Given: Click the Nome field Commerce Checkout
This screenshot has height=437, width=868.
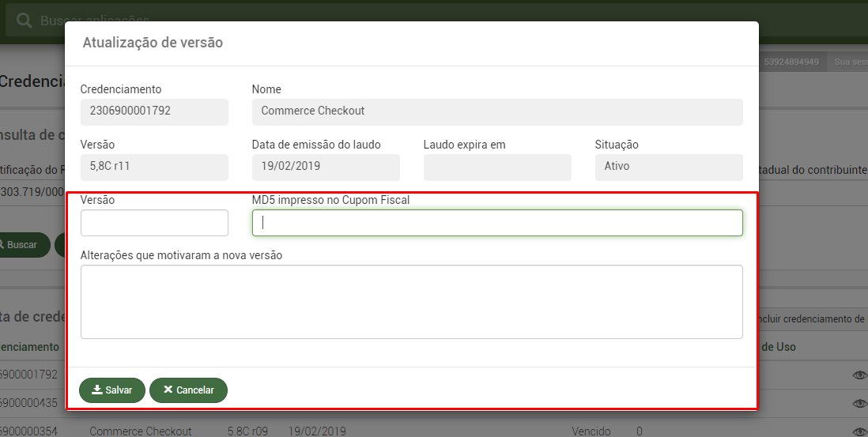Looking at the screenshot, I should coord(497,112).
